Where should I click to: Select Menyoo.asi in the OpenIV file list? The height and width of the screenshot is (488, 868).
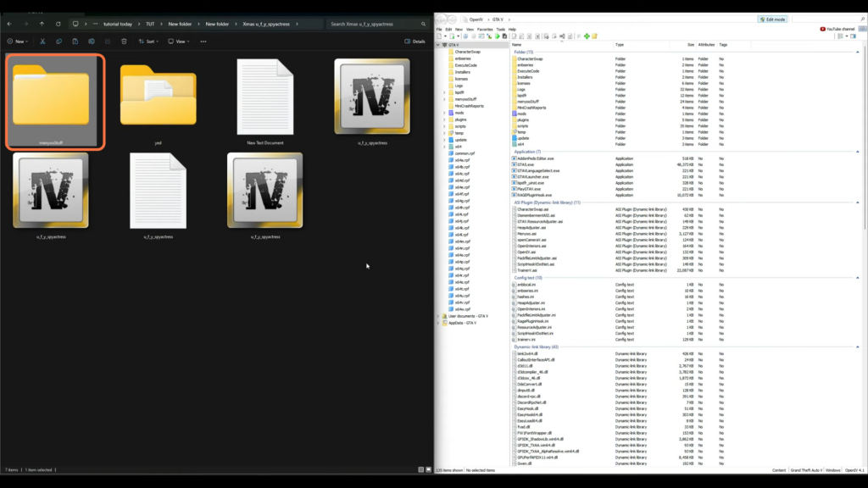click(526, 234)
